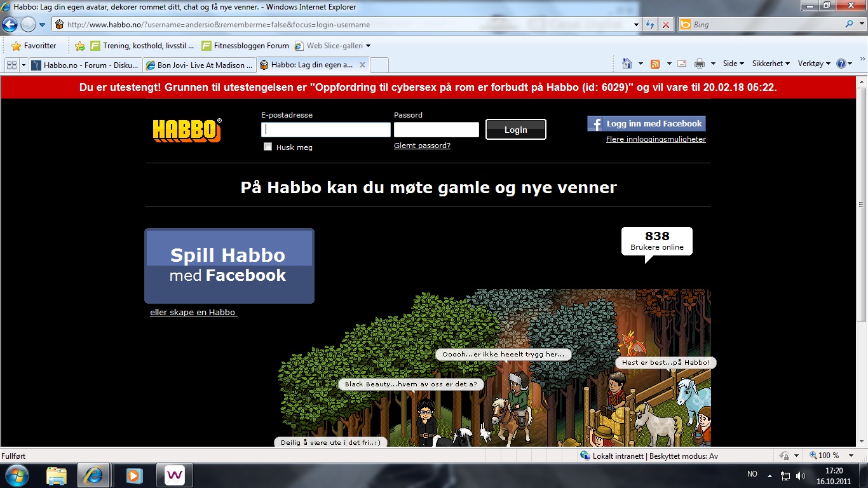
Task: Open the address bar history dropdown
Action: tap(637, 25)
